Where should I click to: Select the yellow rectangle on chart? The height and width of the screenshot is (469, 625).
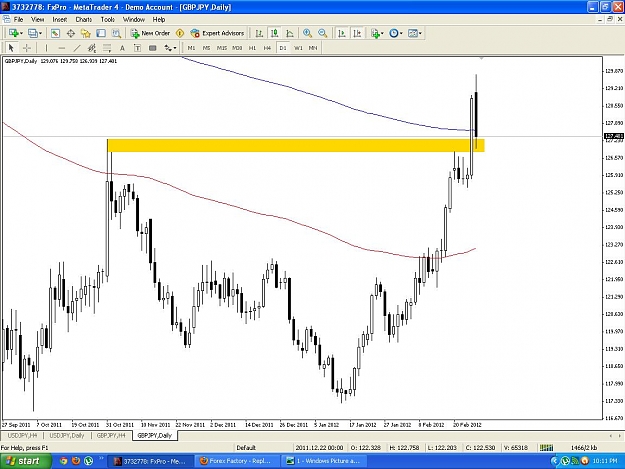pos(296,145)
